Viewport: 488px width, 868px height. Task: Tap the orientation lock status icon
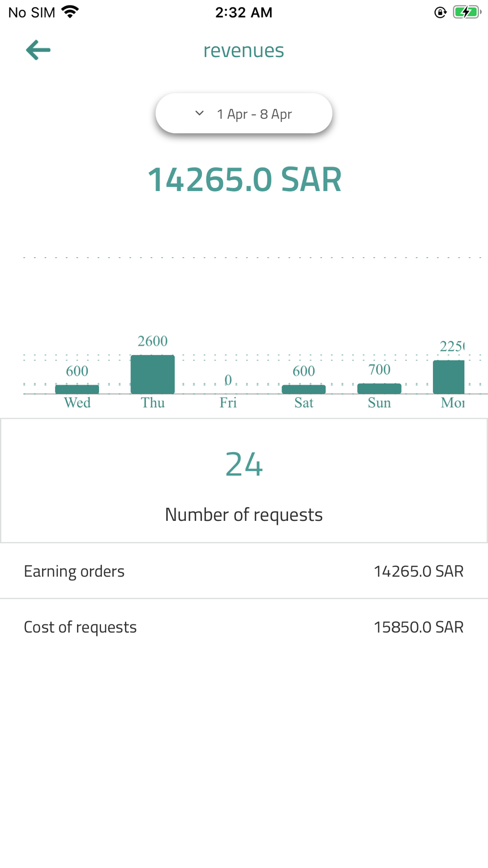[440, 13]
